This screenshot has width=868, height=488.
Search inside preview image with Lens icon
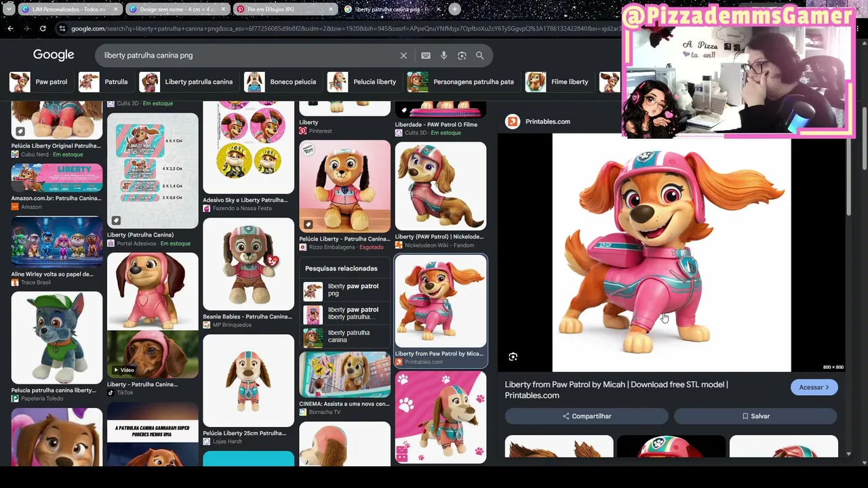(513, 357)
